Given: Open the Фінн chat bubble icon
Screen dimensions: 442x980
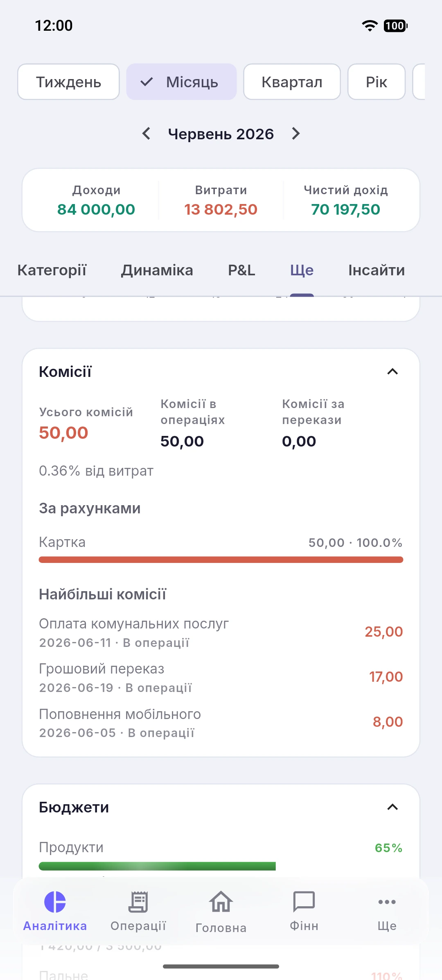Looking at the screenshot, I should pos(304,902).
